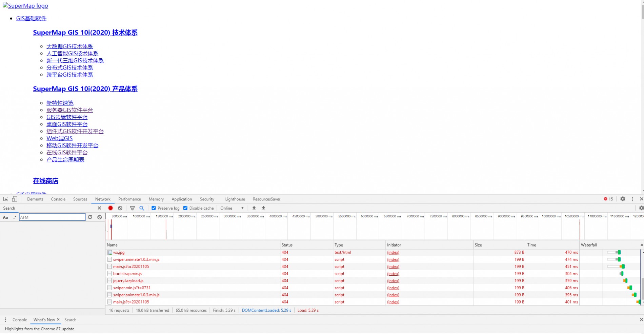644x334 pixels.
Task: Clear the network log icon
Action: pos(120,208)
